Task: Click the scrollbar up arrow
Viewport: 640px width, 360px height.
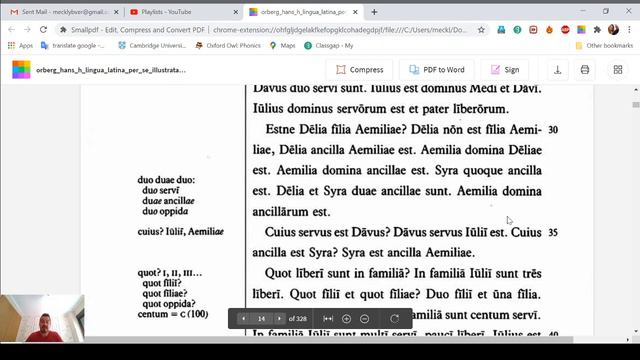Action: (636, 89)
